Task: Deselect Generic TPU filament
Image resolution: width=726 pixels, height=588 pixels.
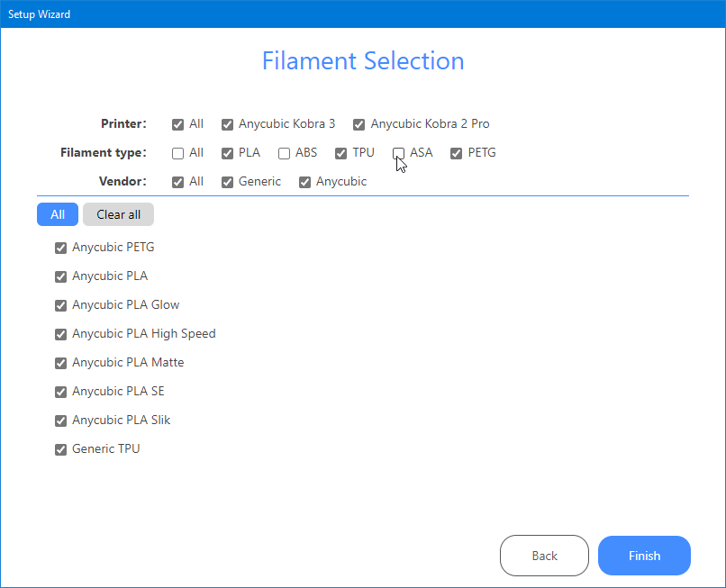Action: click(61, 449)
